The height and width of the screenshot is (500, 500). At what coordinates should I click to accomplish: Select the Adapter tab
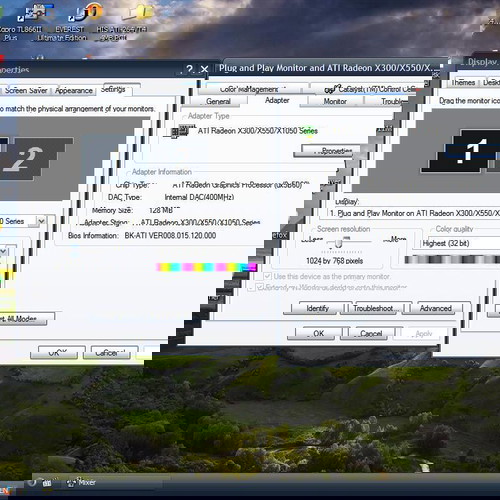(277, 100)
